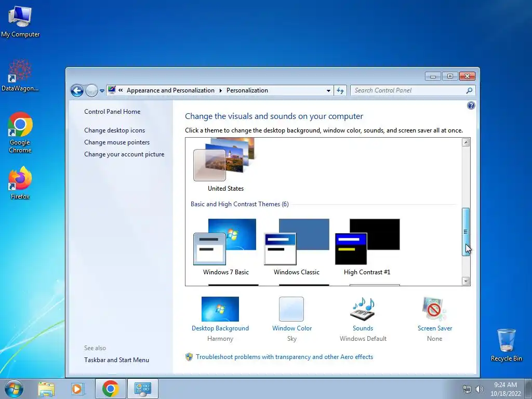Apply the High Contrast #1 theme

coord(367,247)
